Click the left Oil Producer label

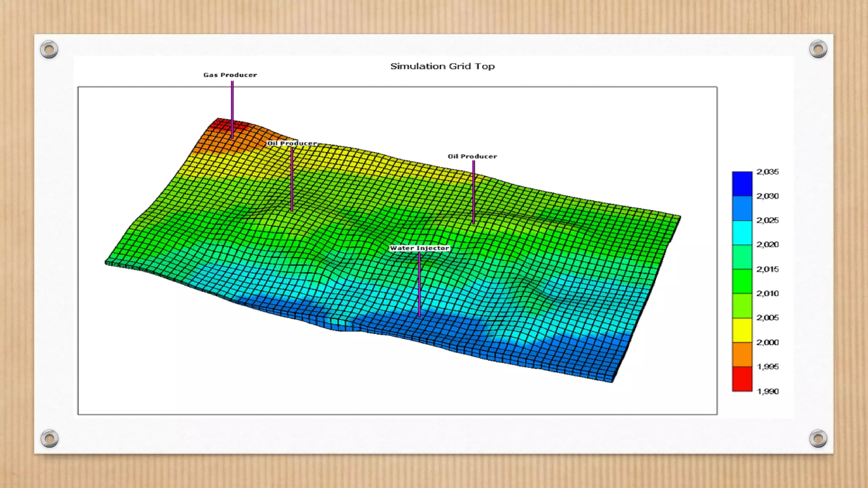tap(292, 143)
